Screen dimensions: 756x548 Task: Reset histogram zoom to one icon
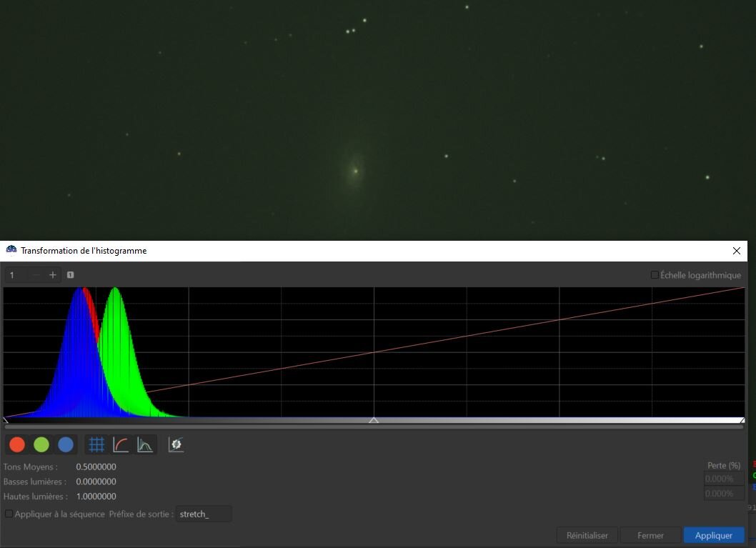[71, 275]
